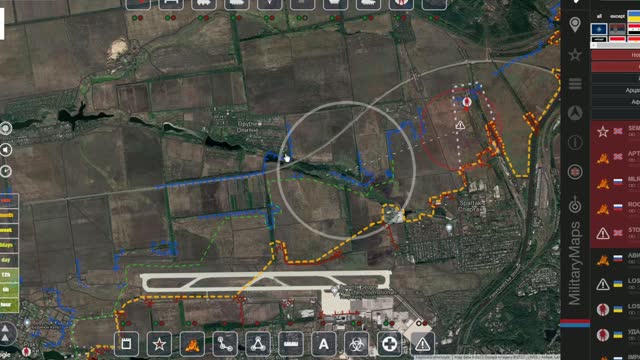Pick the fire/explosion marker tool
The width and height of the screenshot is (640, 360).
pyautogui.click(x=192, y=344)
